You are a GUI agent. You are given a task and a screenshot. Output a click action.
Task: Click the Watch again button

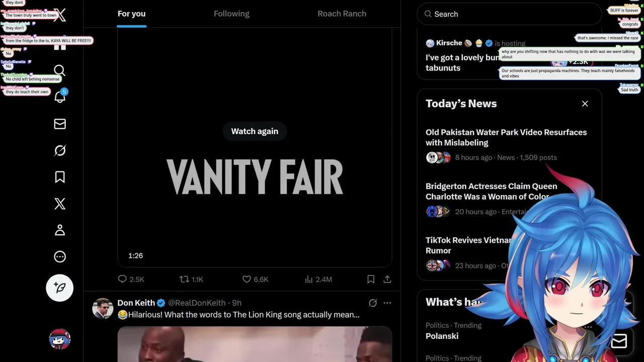[255, 131]
